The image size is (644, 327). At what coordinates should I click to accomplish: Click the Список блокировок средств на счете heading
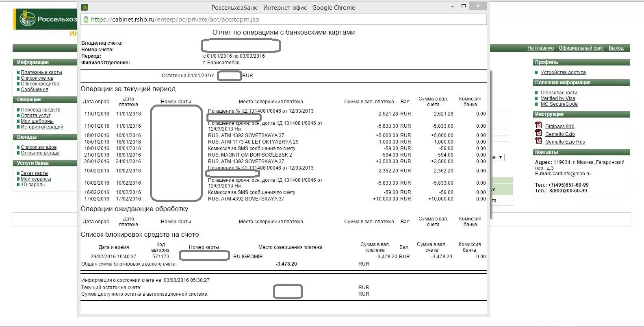pyautogui.click(x=140, y=235)
